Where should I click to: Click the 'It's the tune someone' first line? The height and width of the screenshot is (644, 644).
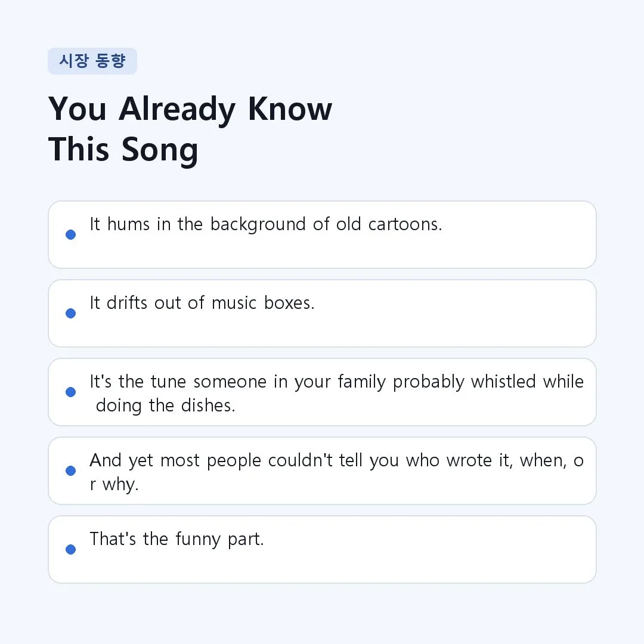coord(337,382)
